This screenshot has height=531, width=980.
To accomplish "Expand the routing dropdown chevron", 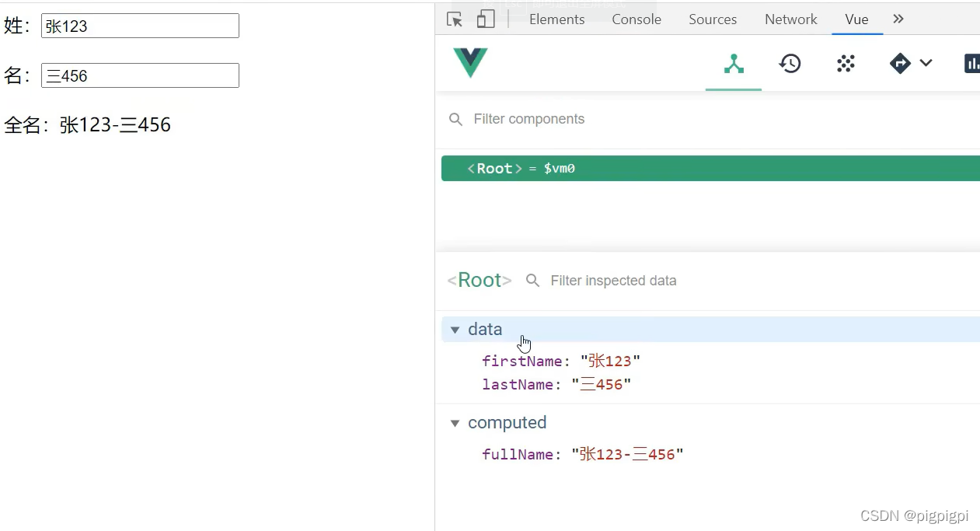I will point(926,64).
